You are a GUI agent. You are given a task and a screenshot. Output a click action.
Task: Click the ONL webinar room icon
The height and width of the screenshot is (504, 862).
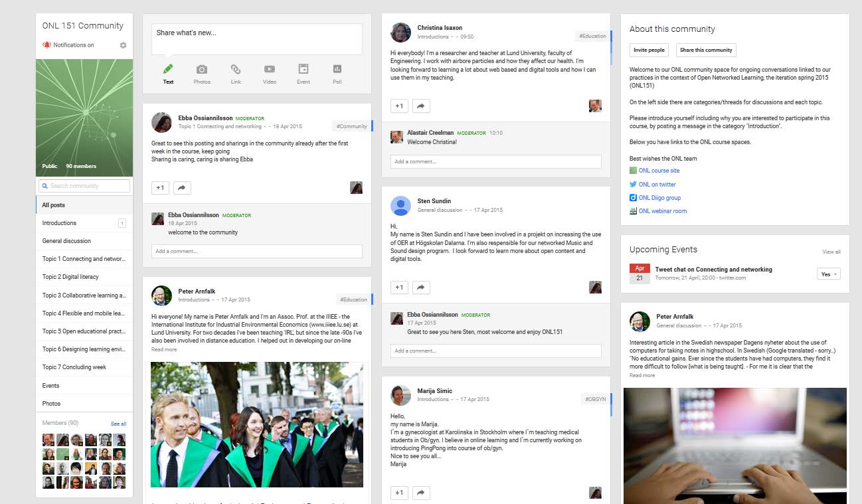[x=633, y=211]
